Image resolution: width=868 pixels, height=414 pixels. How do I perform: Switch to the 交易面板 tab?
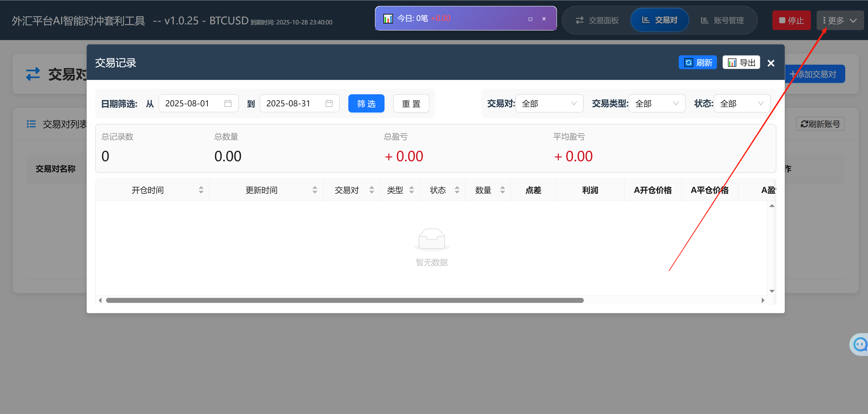tap(597, 20)
